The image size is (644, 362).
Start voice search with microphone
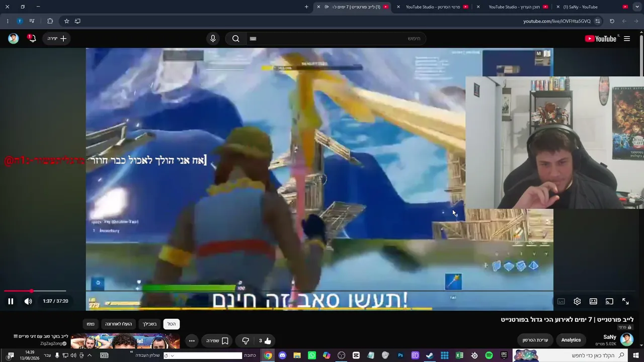pos(213,39)
